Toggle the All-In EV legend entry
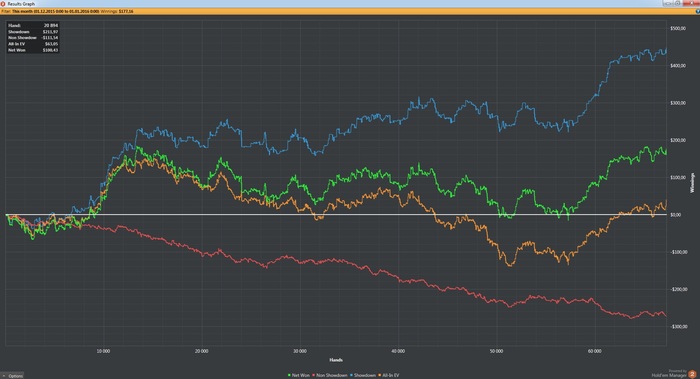700x379 pixels. [388, 375]
